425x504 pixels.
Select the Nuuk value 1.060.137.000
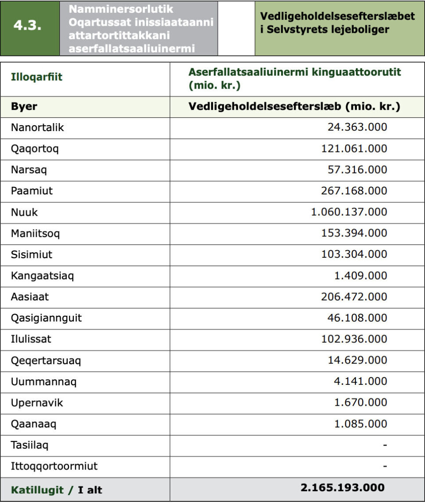click(x=349, y=212)
